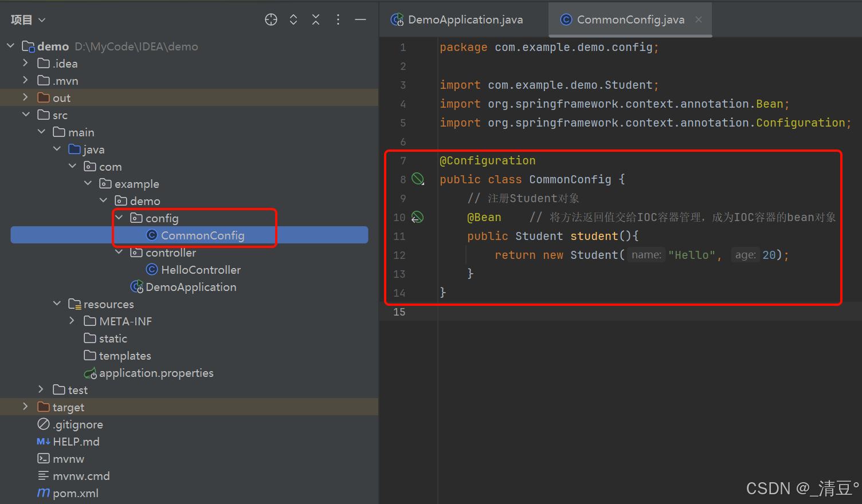Click the "Hello" string literal on line 12
Image resolution: width=862 pixels, height=504 pixels.
[x=692, y=255]
